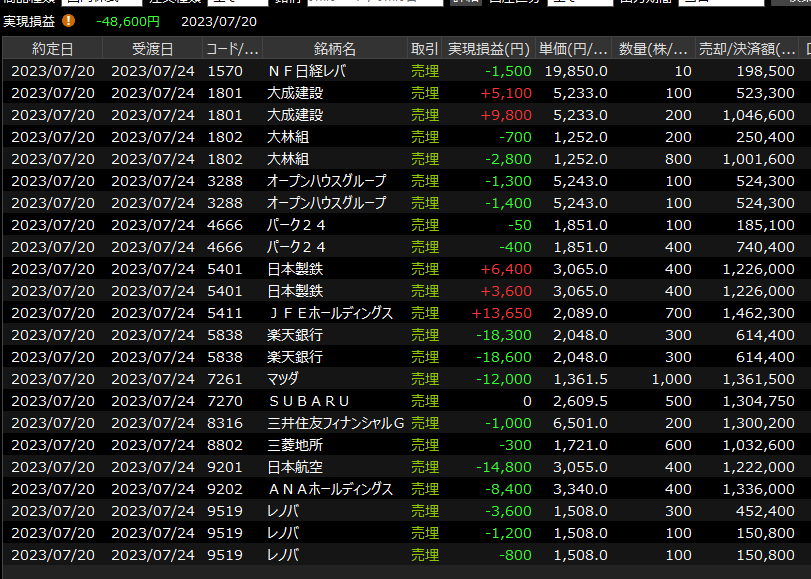811x579 pixels.
Task: Click the +13,650 realized profit cell
Action: 506,313
